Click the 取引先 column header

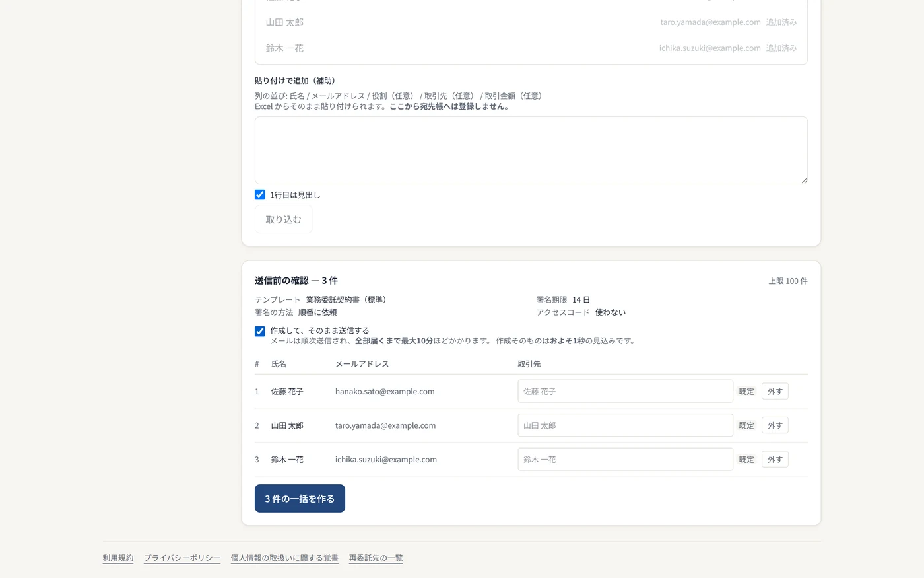[x=529, y=364]
